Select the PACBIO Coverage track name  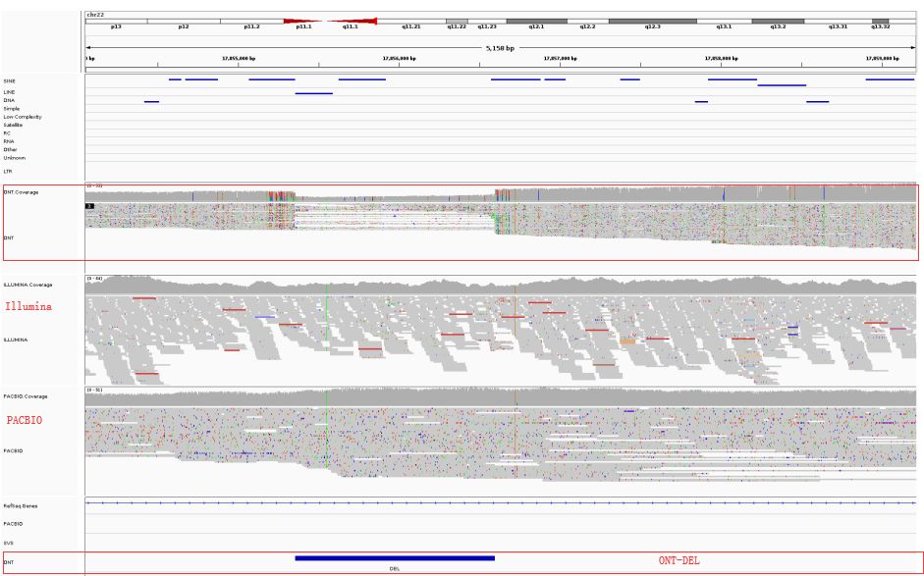[26, 396]
